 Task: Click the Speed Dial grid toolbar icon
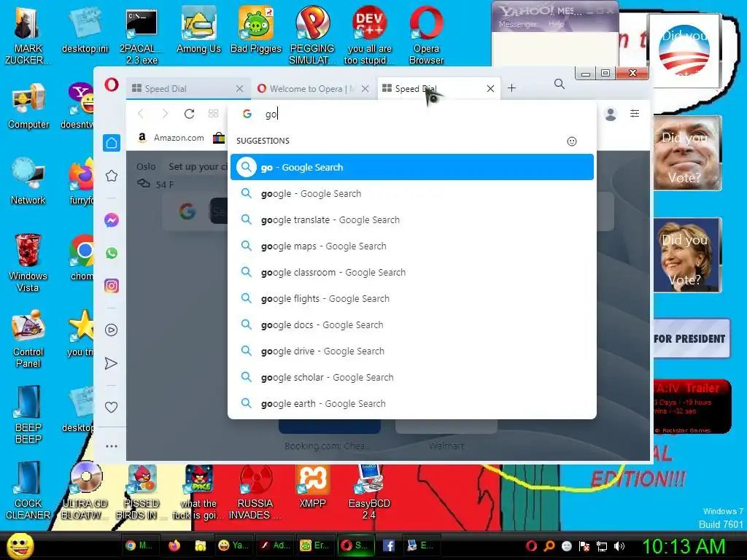(214, 113)
